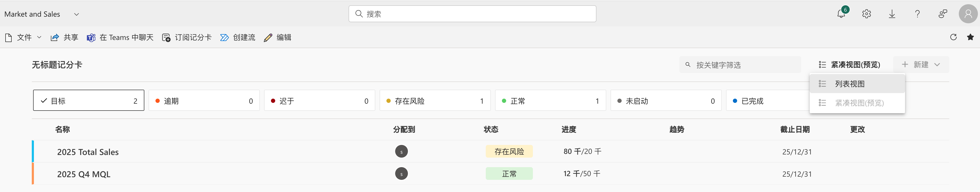This screenshot has height=192, width=980.
Task: Open the user account avatar
Action: tap(968, 14)
